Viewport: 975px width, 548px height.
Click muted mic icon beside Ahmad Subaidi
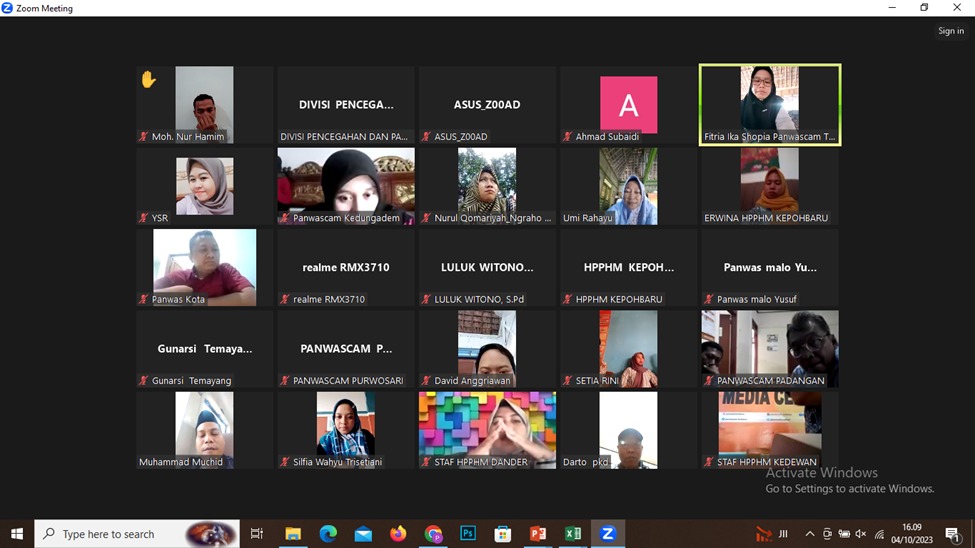pyautogui.click(x=567, y=137)
